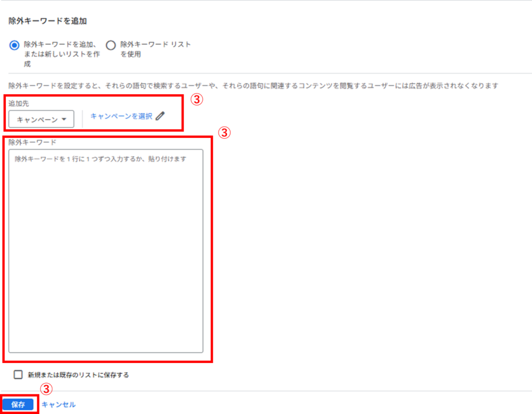Click the circled ③ marker beside 追加先 section

pos(197,100)
